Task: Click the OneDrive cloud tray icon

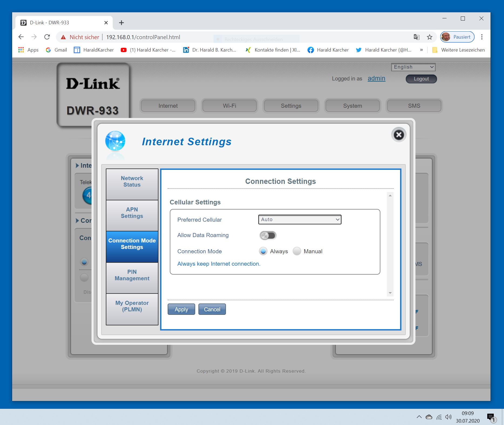Action: pos(429,417)
